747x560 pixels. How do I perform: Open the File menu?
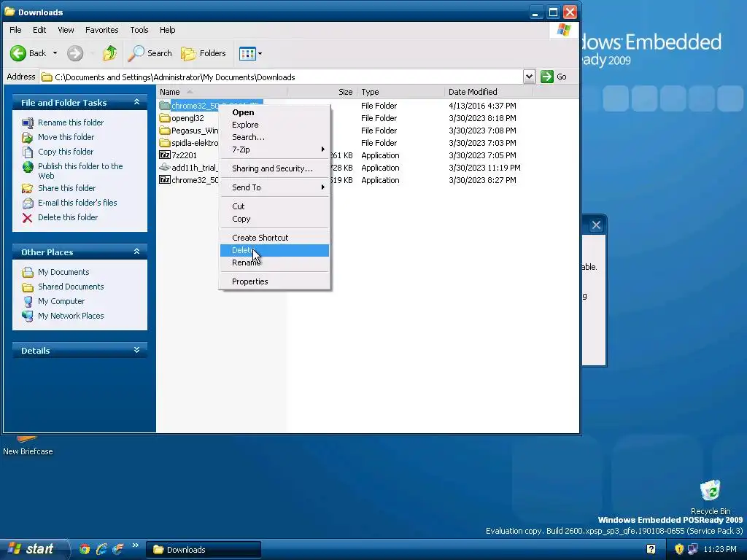(x=15, y=30)
